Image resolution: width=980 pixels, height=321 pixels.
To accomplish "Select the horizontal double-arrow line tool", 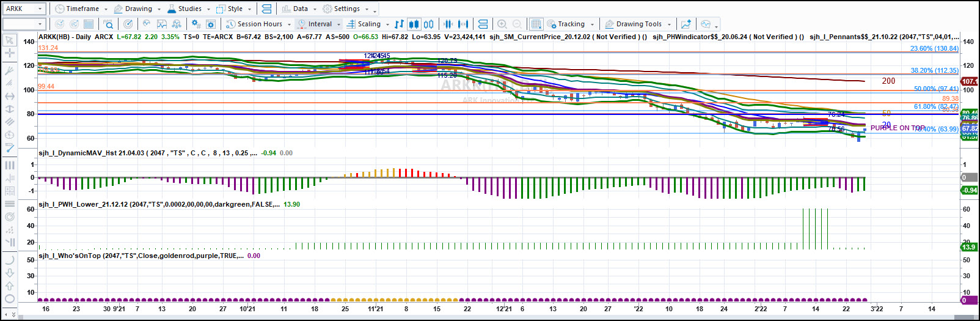I will pos(9,96).
